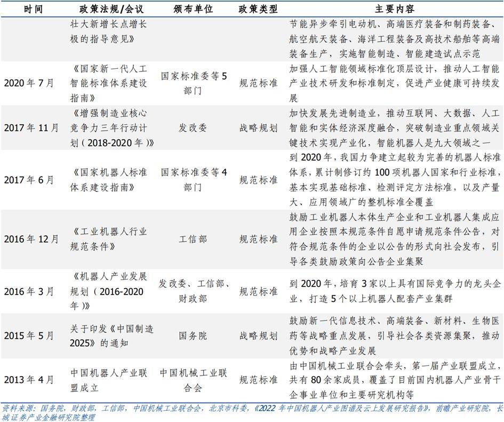Click 《工业机器人行业规范条件》 policy title
The width and height of the screenshot is (504, 422).
point(109,239)
